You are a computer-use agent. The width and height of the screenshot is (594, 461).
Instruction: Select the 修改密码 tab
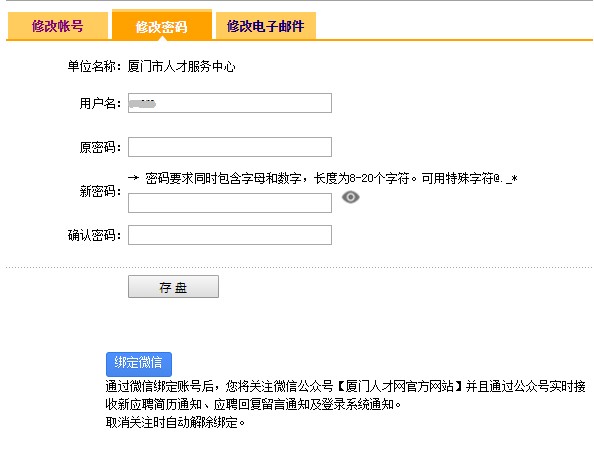point(162,25)
